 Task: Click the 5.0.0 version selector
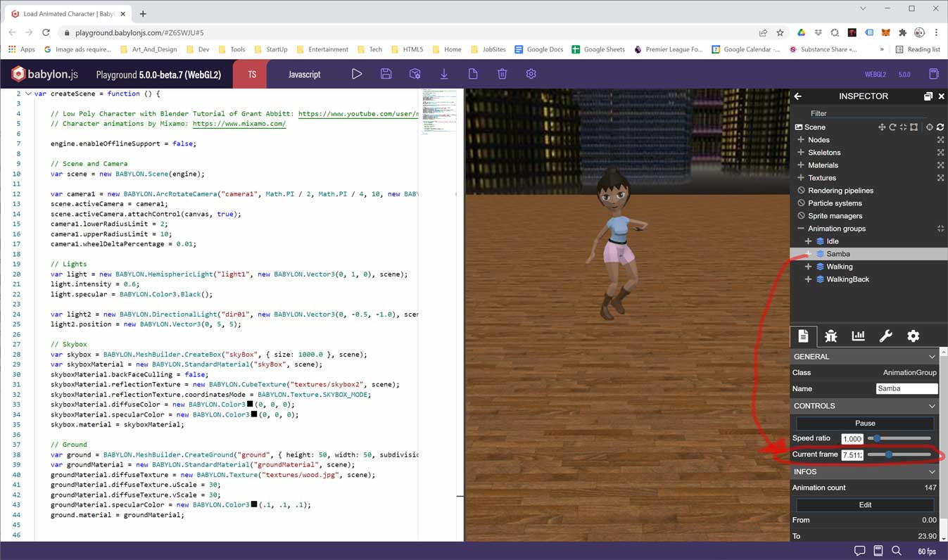[x=904, y=75]
